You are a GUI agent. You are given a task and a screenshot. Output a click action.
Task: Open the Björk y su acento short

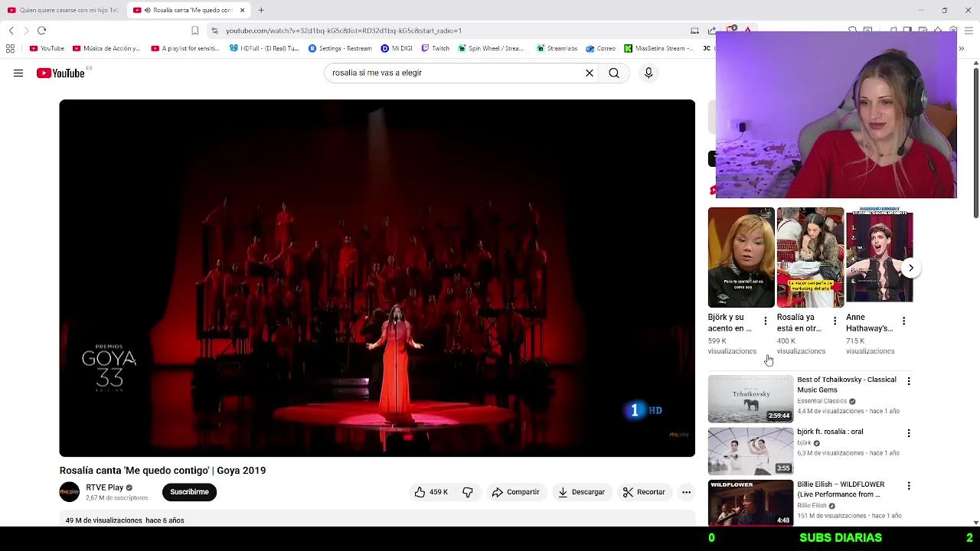tap(741, 257)
